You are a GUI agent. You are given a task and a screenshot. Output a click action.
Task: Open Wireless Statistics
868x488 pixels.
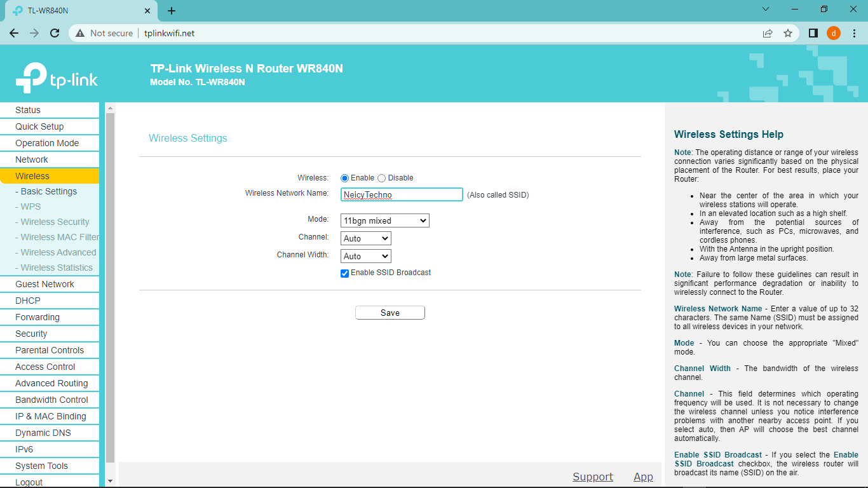click(x=50, y=268)
